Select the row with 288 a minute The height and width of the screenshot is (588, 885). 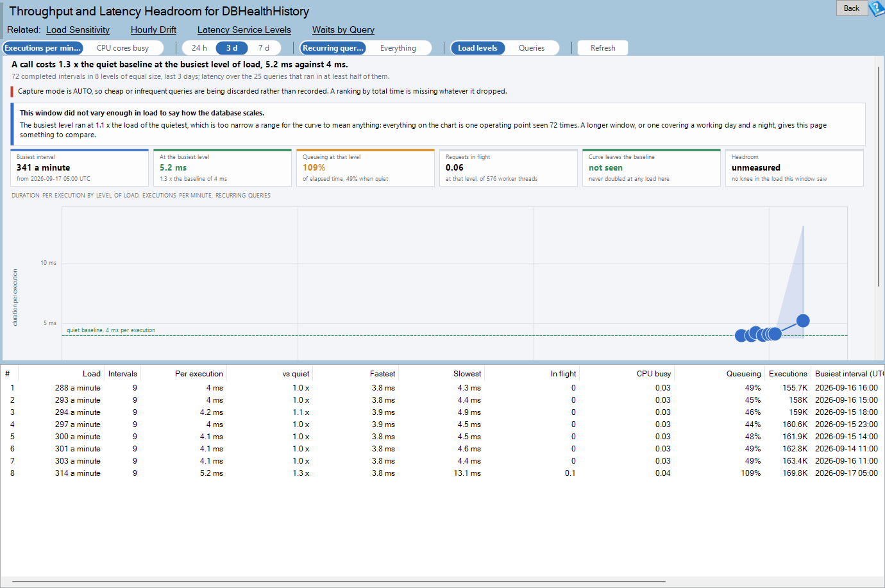[x=442, y=388]
